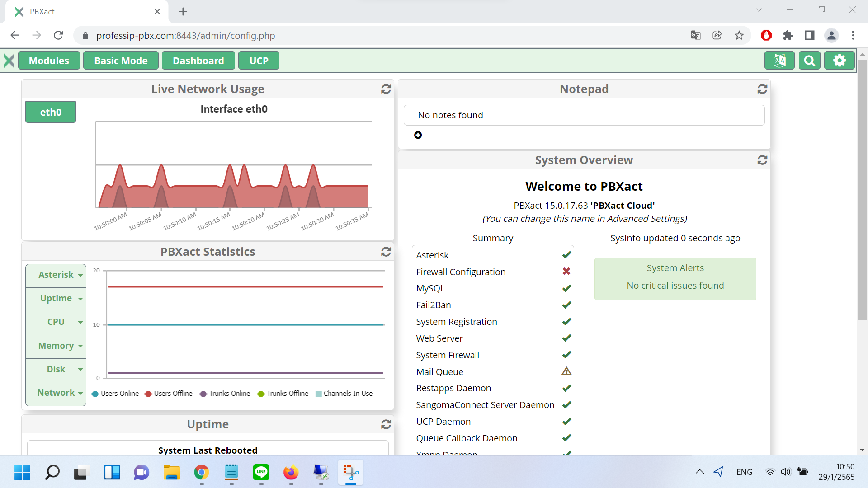
Task: Click the Firewall Configuration red X status icon
Action: point(566,271)
